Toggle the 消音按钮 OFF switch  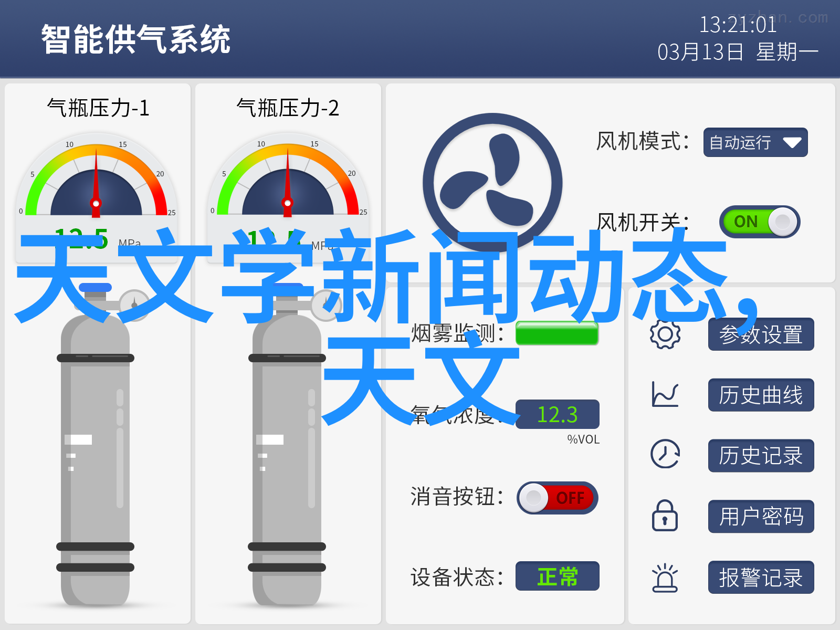click(x=558, y=498)
